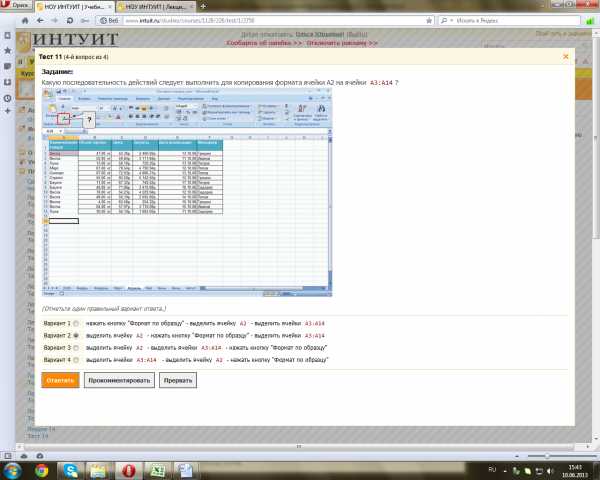
Task: Close the test dialog with orange X
Action: (566, 56)
